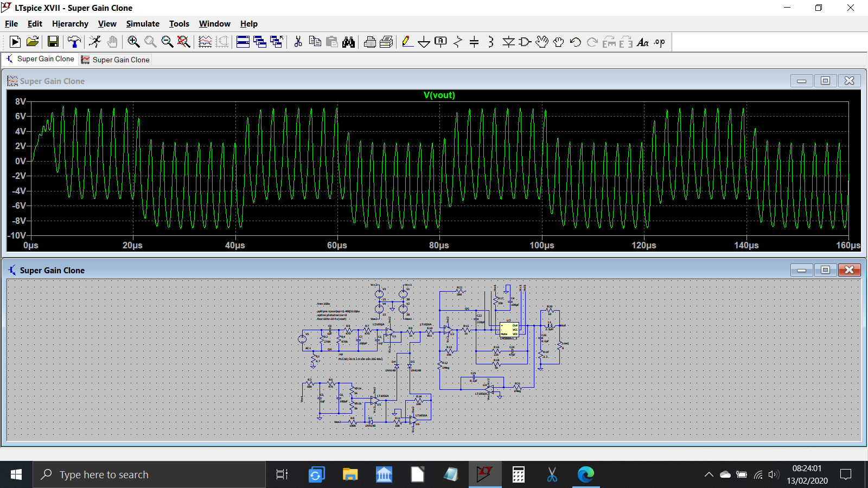Image resolution: width=868 pixels, height=488 pixels.
Task: Click the Zoom Out magnifier icon
Action: 167,42
